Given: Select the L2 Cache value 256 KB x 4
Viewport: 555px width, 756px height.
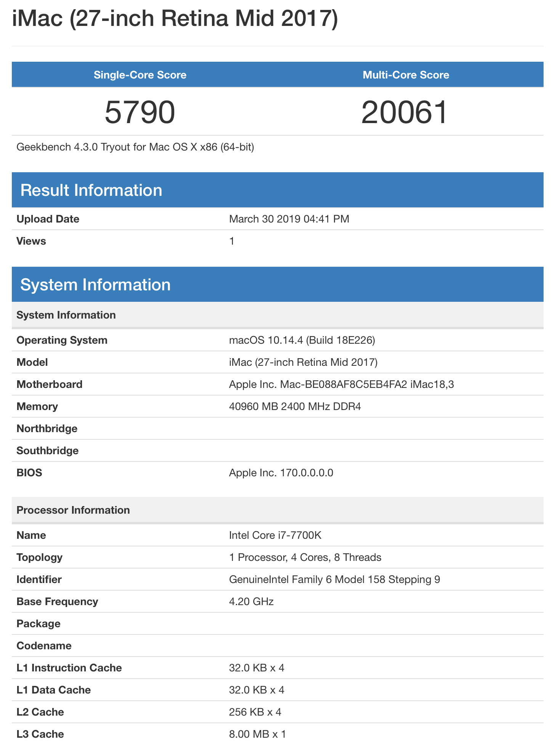Looking at the screenshot, I should tap(255, 712).
